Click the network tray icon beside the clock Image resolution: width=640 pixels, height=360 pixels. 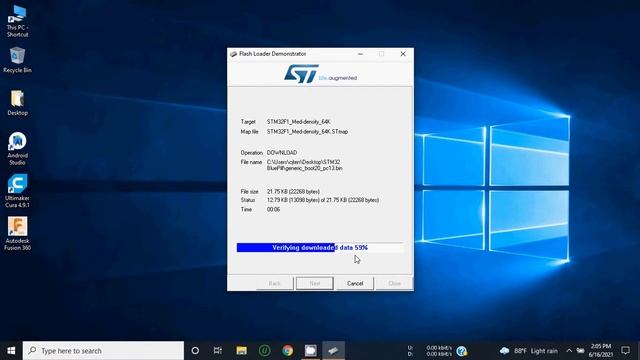(580, 351)
